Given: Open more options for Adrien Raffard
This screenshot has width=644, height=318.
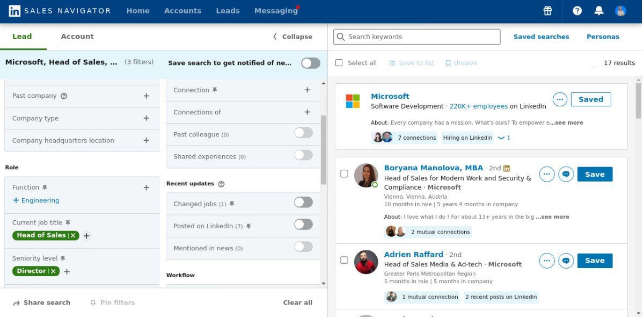Looking at the screenshot, I should [547, 261].
